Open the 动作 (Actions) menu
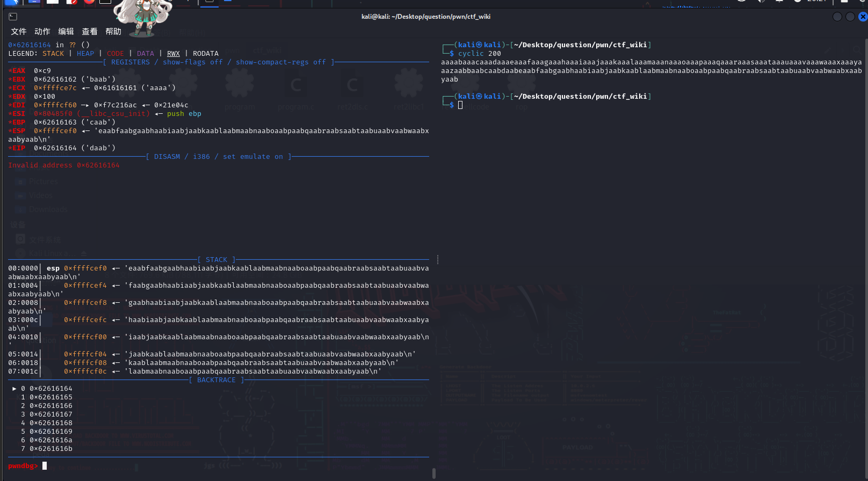The image size is (868, 481). click(42, 32)
